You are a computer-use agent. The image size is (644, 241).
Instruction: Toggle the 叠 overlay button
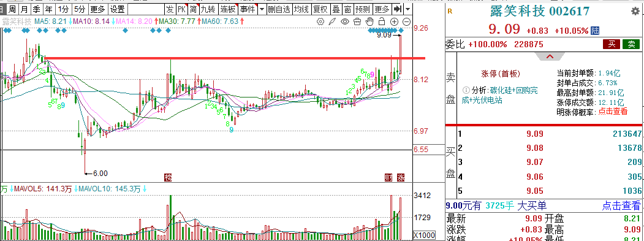[x=336, y=9]
